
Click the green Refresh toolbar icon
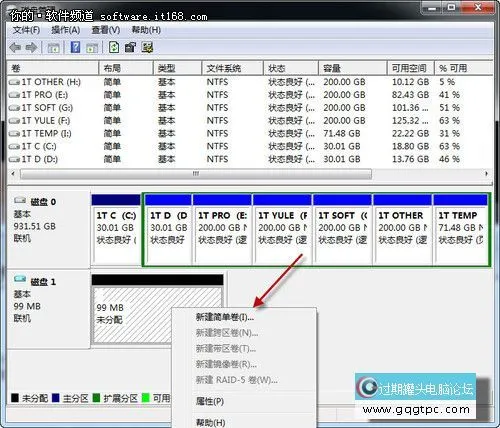point(114,47)
